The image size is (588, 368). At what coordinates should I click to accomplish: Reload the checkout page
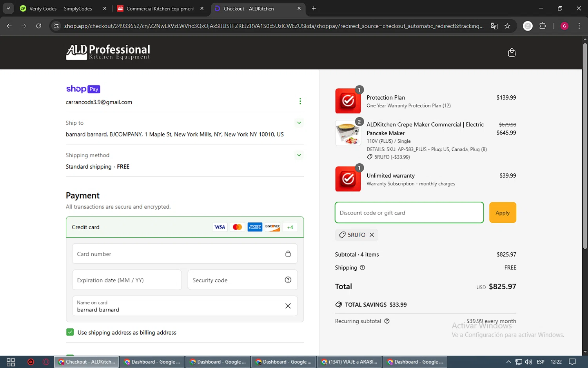click(38, 26)
